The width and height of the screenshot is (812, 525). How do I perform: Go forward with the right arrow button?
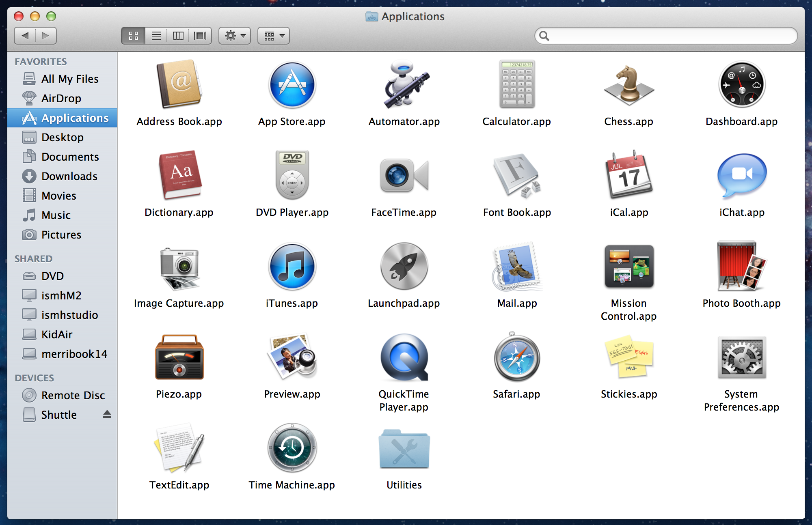(46, 36)
